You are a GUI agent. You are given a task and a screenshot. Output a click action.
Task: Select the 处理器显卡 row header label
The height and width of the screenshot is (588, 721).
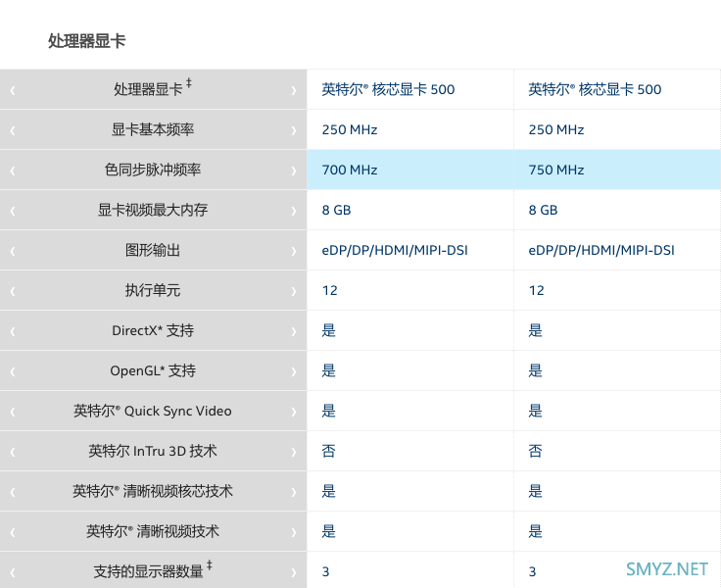click(153, 88)
